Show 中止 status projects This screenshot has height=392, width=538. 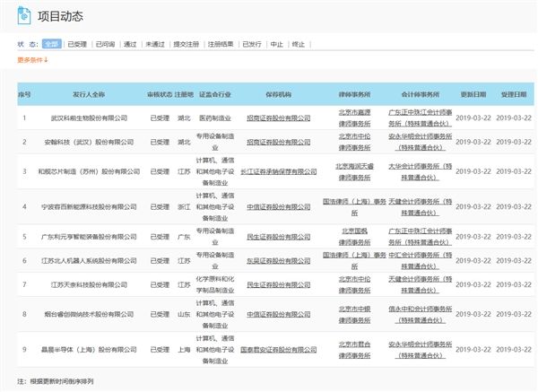tap(276, 44)
